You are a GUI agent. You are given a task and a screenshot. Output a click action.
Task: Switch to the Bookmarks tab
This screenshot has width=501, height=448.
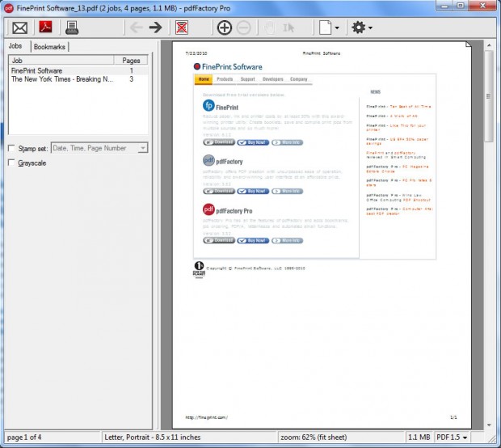click(49, 47)
